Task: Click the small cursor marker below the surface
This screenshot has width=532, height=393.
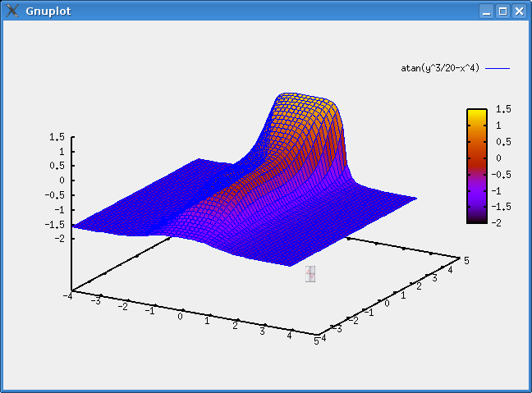Action: 310,274
